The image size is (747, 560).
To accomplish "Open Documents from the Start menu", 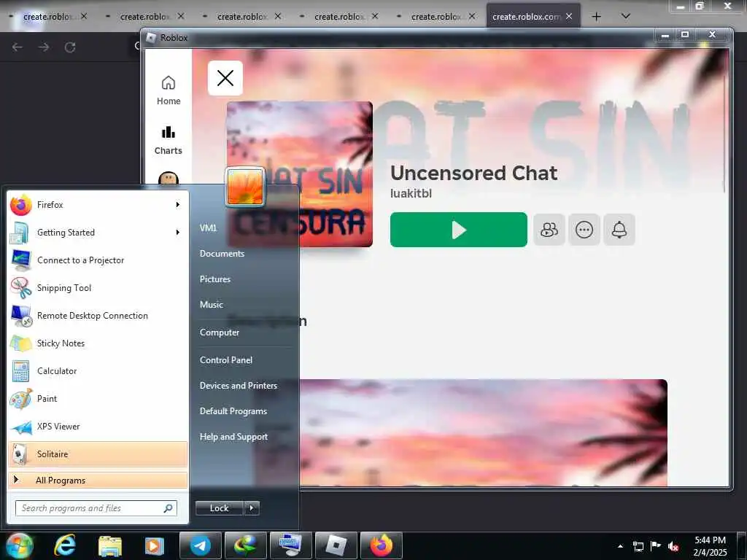I will tap(222, 253).
